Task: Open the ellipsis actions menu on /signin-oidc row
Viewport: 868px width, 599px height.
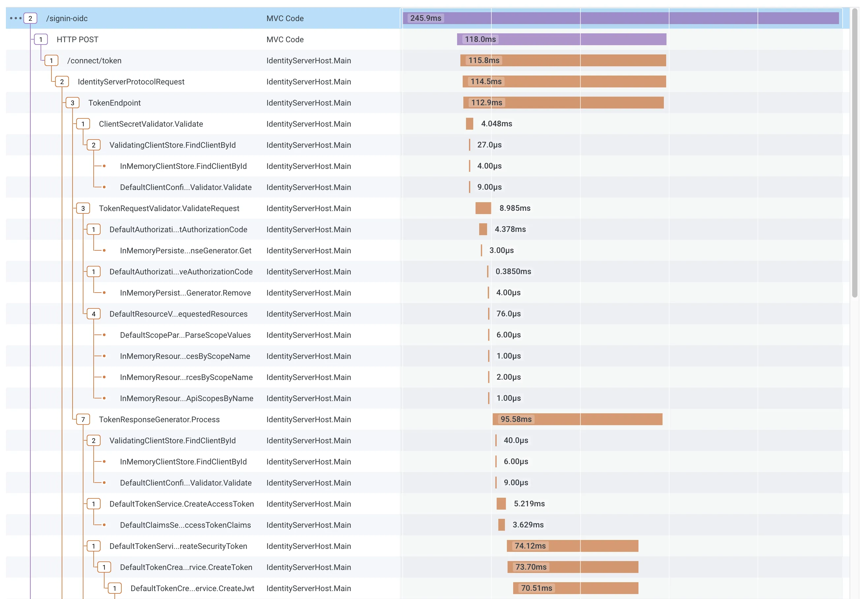Action: coord(15,18)
